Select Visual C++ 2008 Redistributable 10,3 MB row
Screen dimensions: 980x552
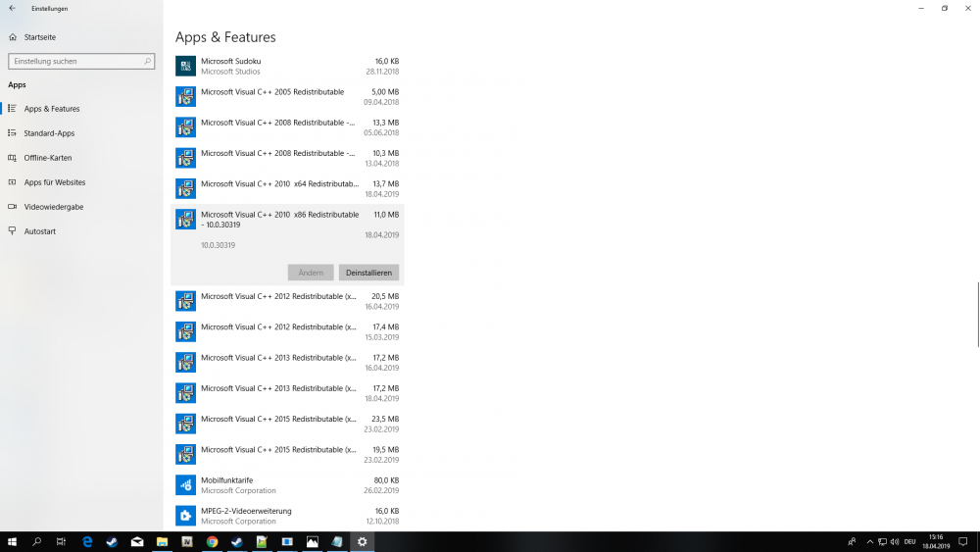(287, 158)
